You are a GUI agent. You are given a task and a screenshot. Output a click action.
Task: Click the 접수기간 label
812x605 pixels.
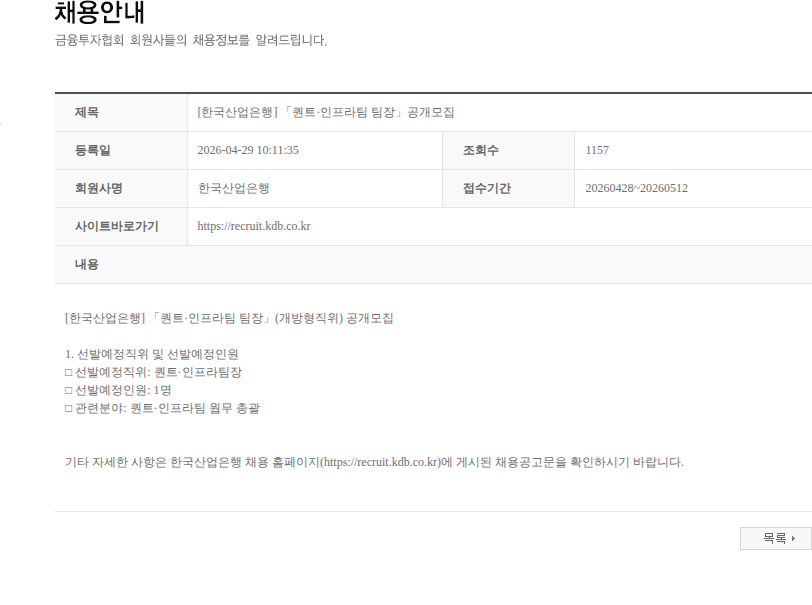pyautogui.click(x=486, y=188)
